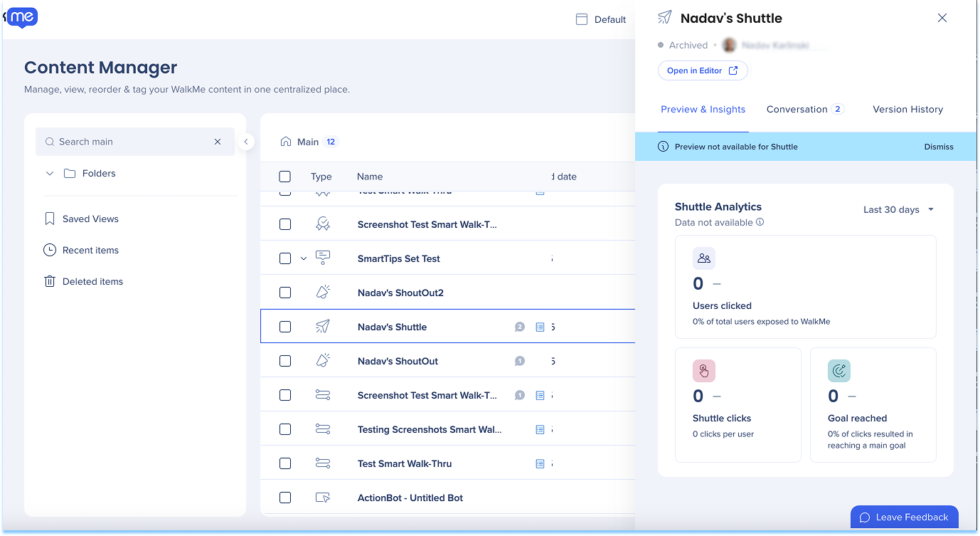Expand the SmartTips Set Test row
Image resolution: width=980 pixels, height=536 pixels.
click(304, 259)
